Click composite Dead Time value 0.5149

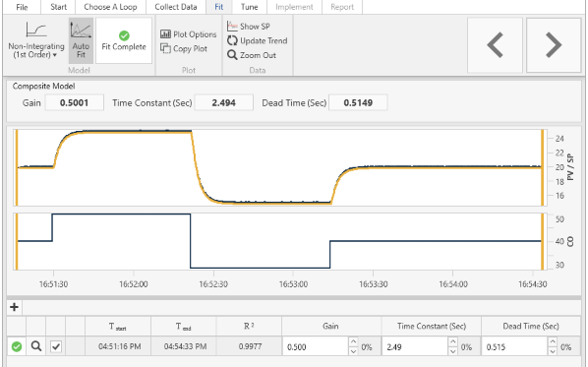click(x=358, y=103)
